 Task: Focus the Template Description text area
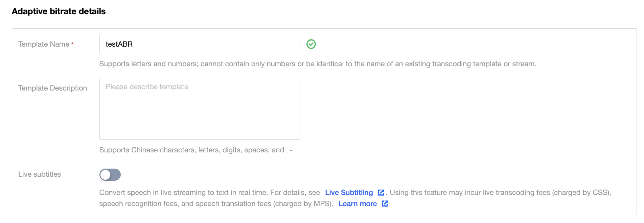pyautogui.click(x=200, y=109)
